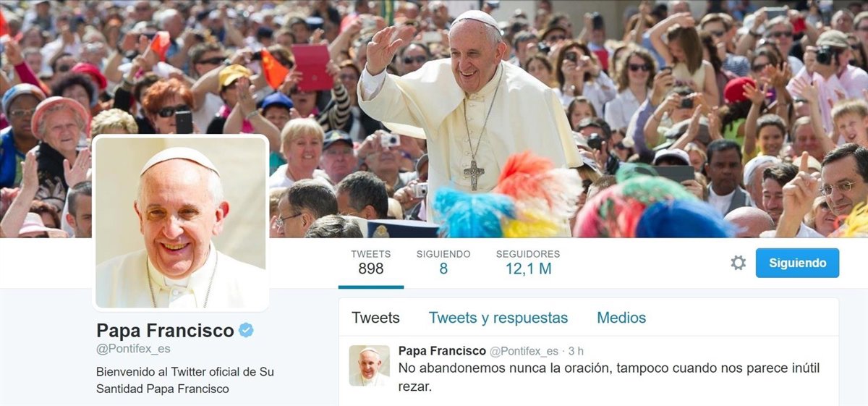
Task: Open the gear settings menu beside Siguiendo
Action: point(738,263)
